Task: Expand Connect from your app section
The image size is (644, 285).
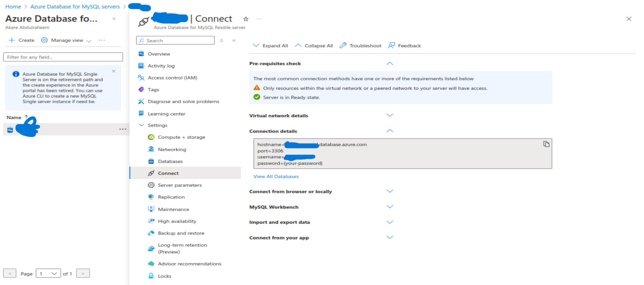Action: (390, 237)
